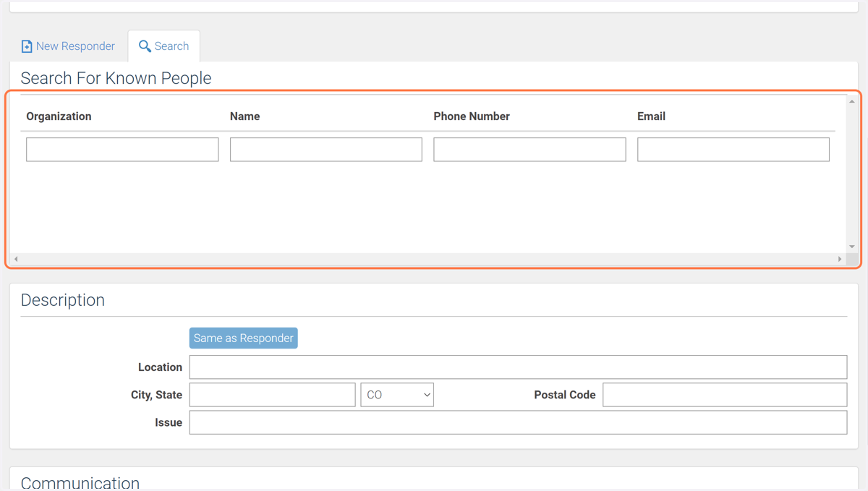Focus the Location input field

518,367
